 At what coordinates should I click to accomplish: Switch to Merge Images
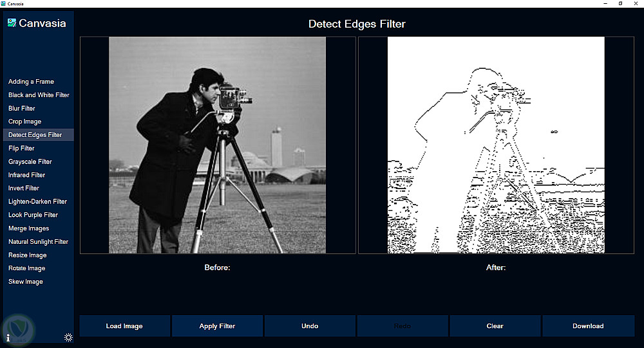click(x=29, y=228)
